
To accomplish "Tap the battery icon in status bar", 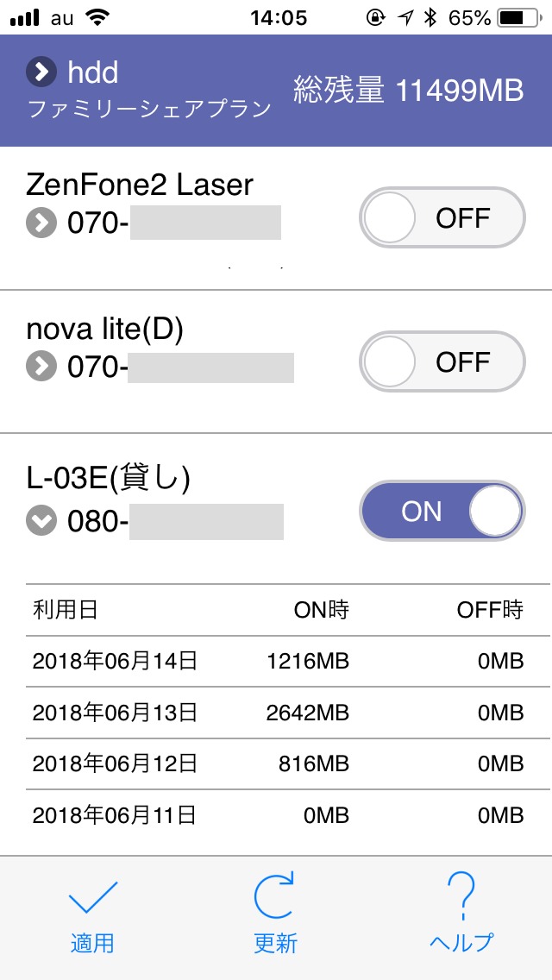I will point(517,17).
